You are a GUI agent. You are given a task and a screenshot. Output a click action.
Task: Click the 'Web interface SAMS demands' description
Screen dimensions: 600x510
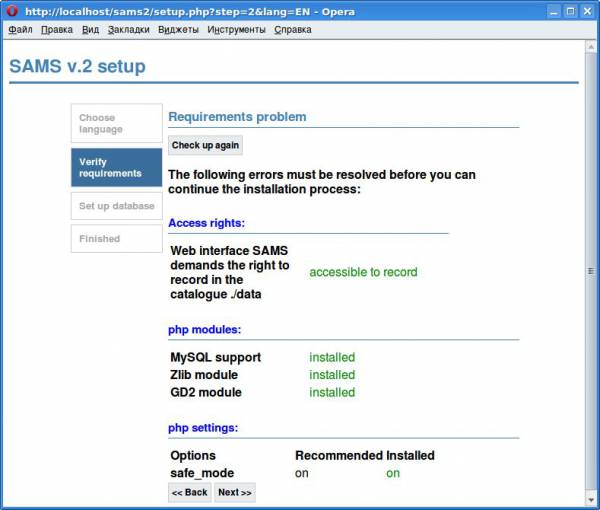point(230,272)
